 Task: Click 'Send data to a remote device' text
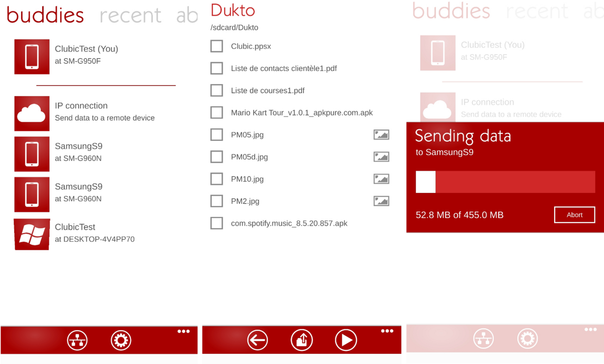pos(105,118)
